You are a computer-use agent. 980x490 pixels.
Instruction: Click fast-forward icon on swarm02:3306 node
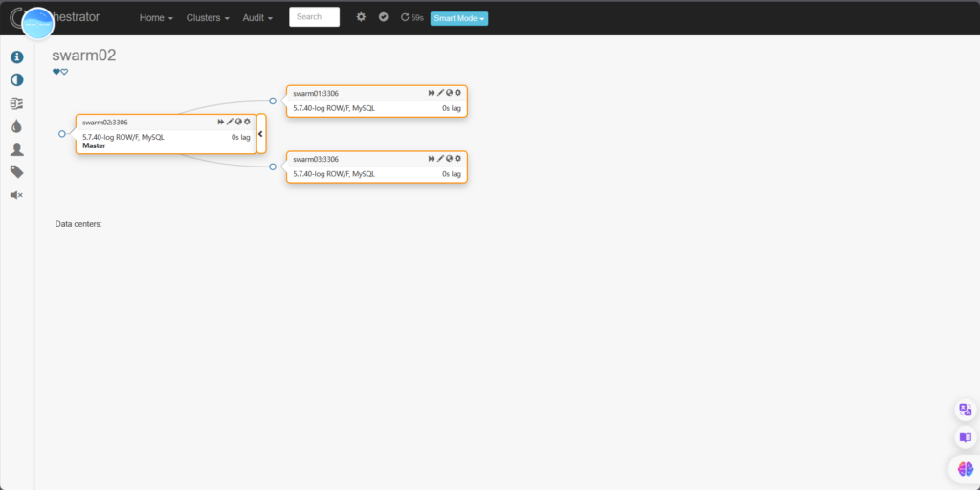[221, 122]
